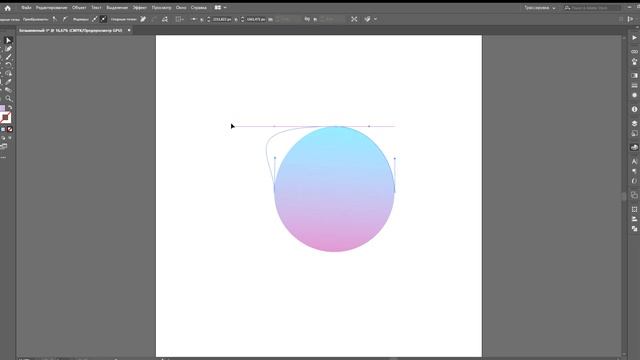The width and height of the screenshot is (640, 360).
Task: Set fill to None
Action: click(x=10, y=129)
